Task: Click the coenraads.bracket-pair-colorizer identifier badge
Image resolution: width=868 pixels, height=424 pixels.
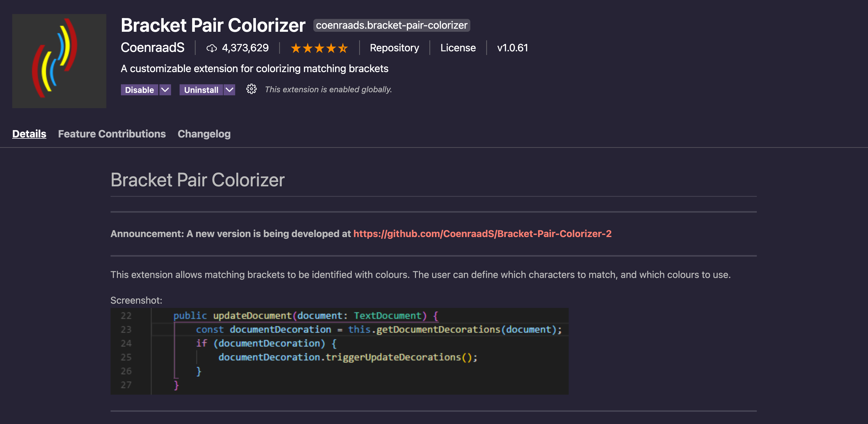Action: [392, 25]
